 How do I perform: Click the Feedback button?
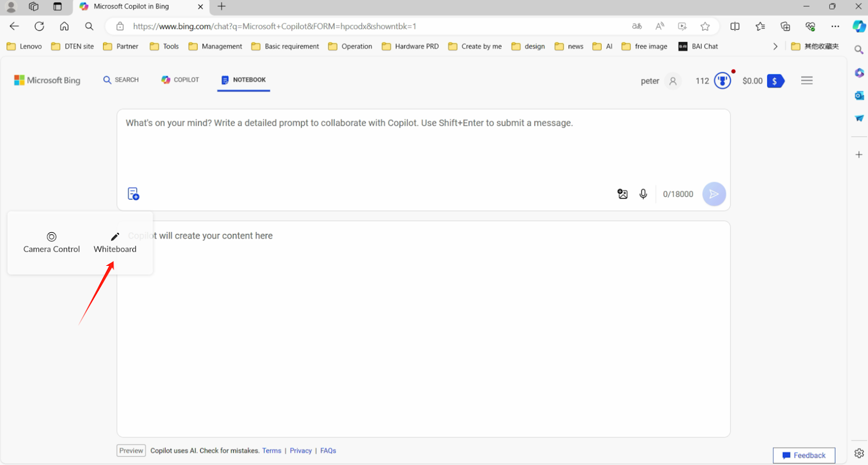(x=804, y=455)
